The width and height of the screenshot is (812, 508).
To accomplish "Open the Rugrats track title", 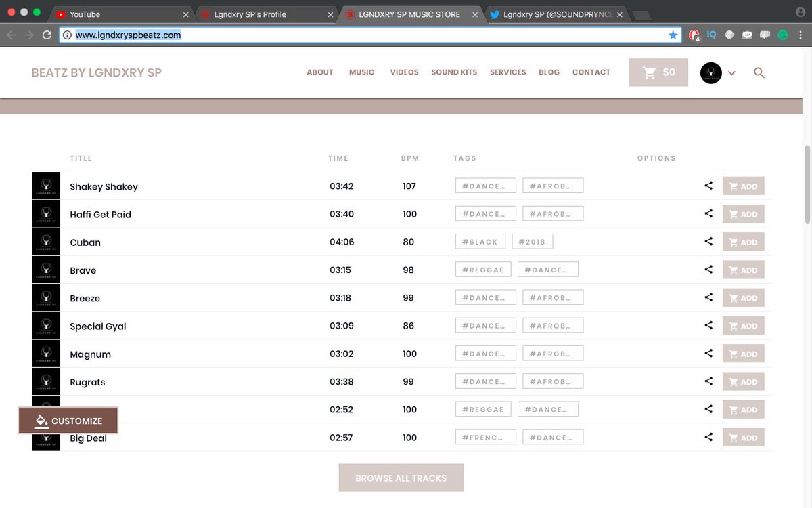I will click(88, 382).
